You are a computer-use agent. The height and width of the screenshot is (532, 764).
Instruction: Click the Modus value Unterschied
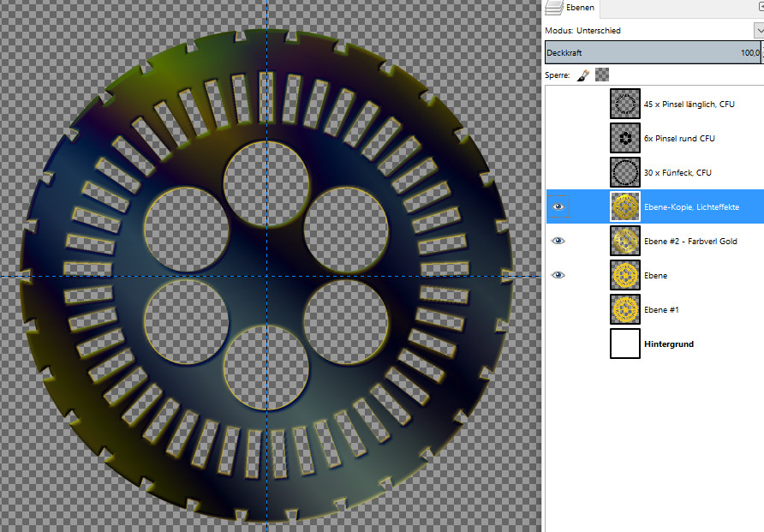[x=598, y=31]
